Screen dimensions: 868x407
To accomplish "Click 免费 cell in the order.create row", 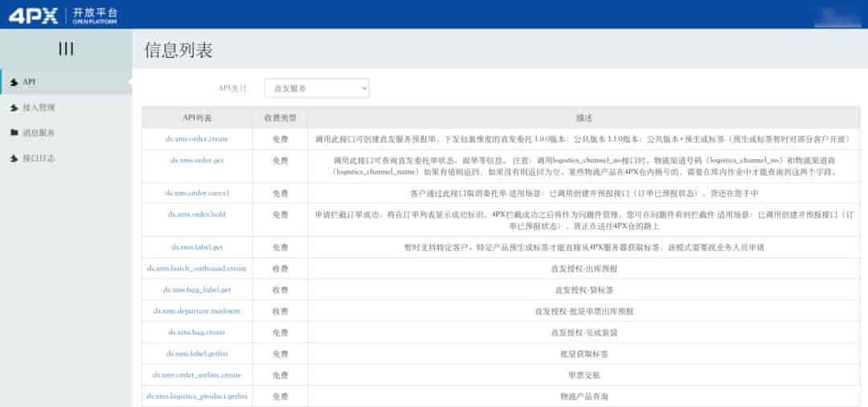I will 280,139.
